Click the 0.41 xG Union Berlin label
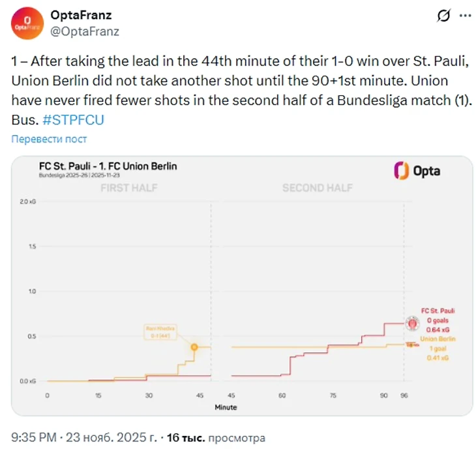Viewport: 476px width, 458px height. tap(438, 358)
